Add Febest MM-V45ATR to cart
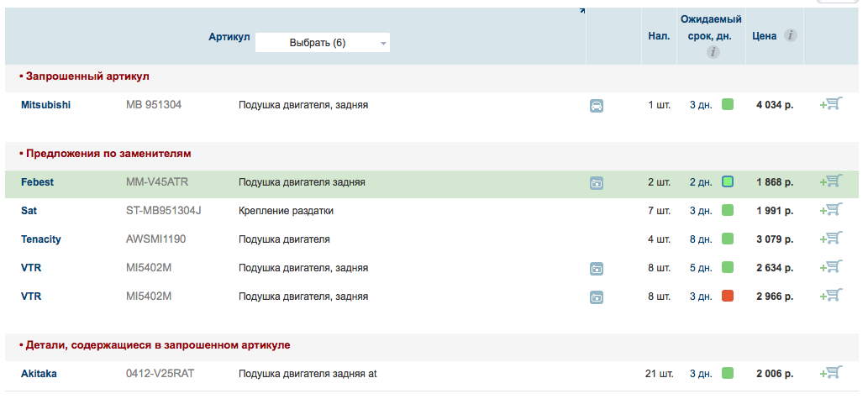Viewport: 868px width, 399px height. [x=831, y=181]
